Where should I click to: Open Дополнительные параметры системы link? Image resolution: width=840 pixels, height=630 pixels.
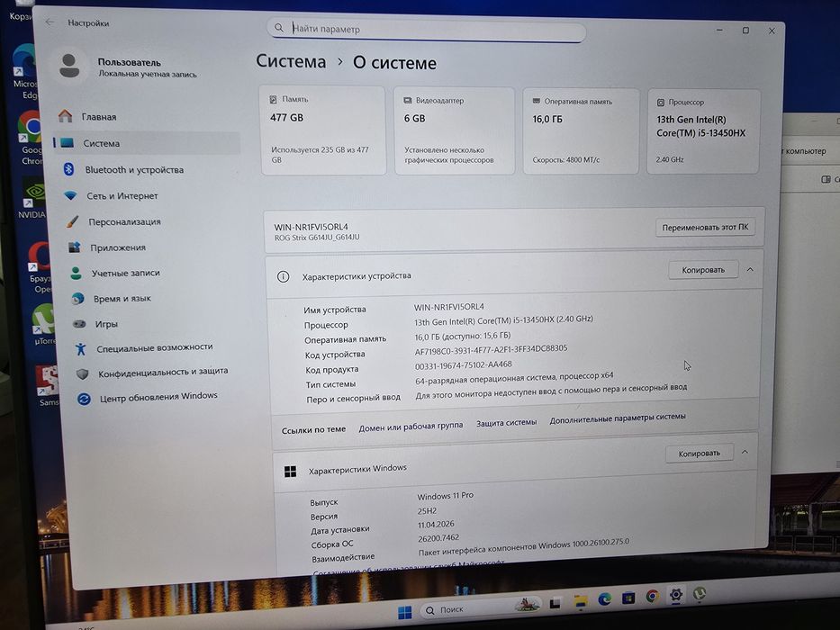(x=618, y=418)
